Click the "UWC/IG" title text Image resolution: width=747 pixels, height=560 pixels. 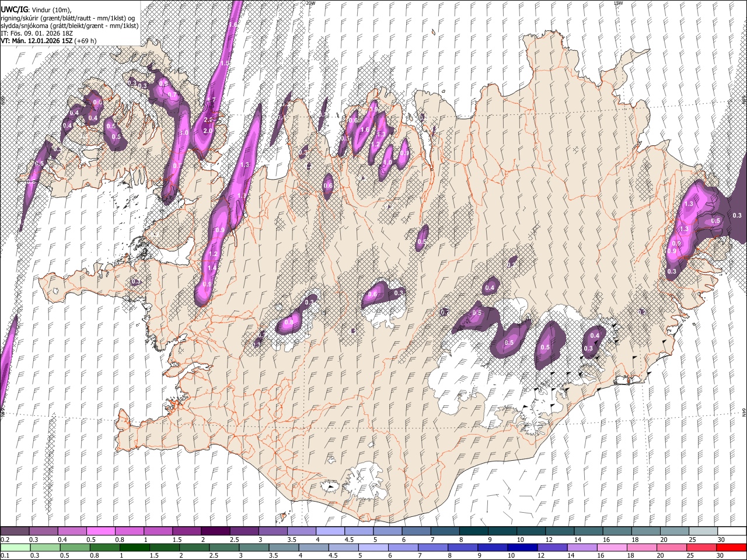coord(14,10)
